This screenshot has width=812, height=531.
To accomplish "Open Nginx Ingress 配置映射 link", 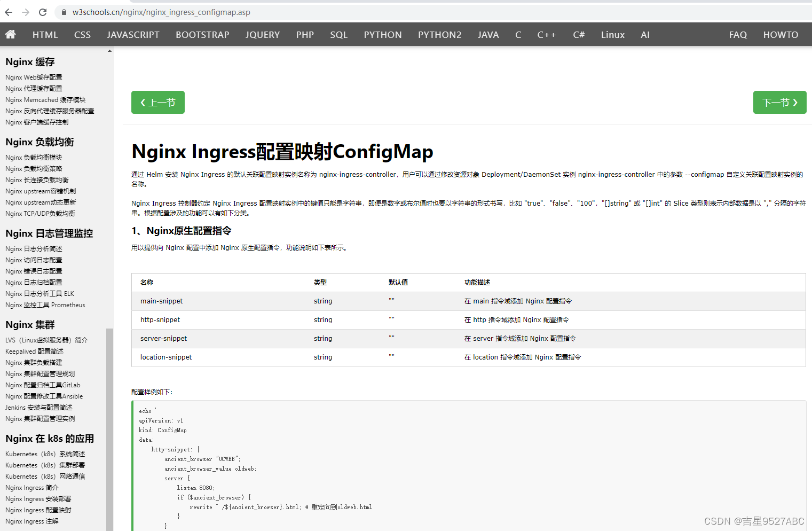I will click(38, 510).
